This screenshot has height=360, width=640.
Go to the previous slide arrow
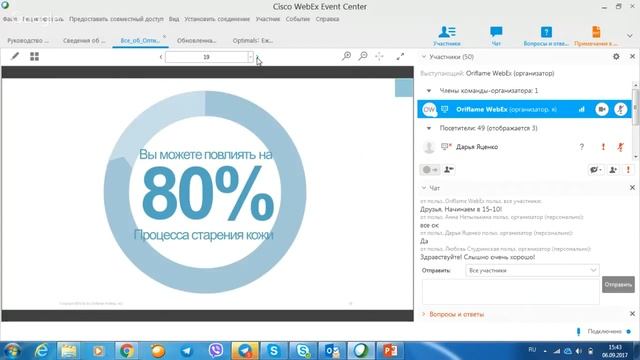pyautogui.click(x=161, y=57)
